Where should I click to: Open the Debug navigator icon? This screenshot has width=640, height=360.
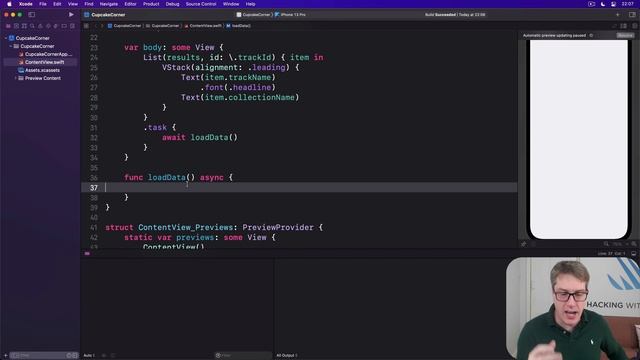point(56,26)
